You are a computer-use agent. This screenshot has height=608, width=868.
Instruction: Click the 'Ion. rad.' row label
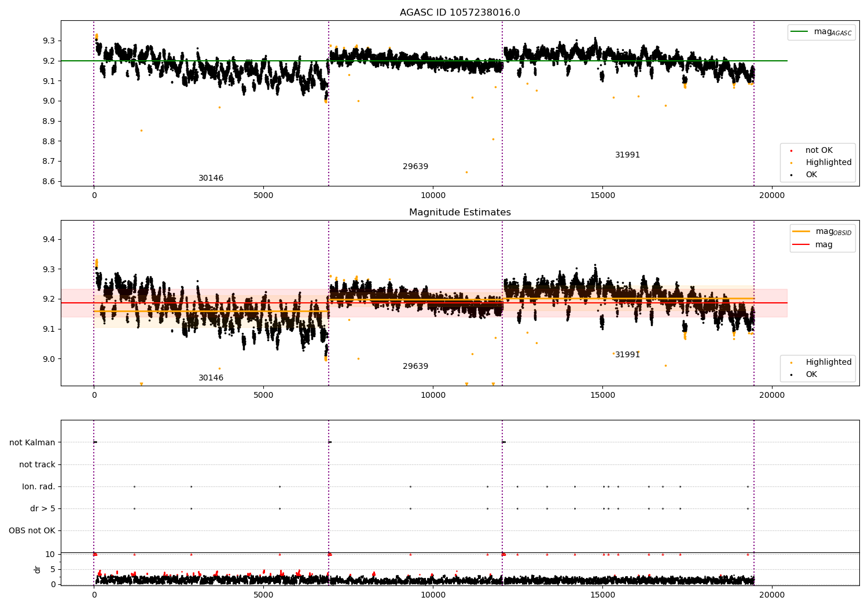point(39,486)
